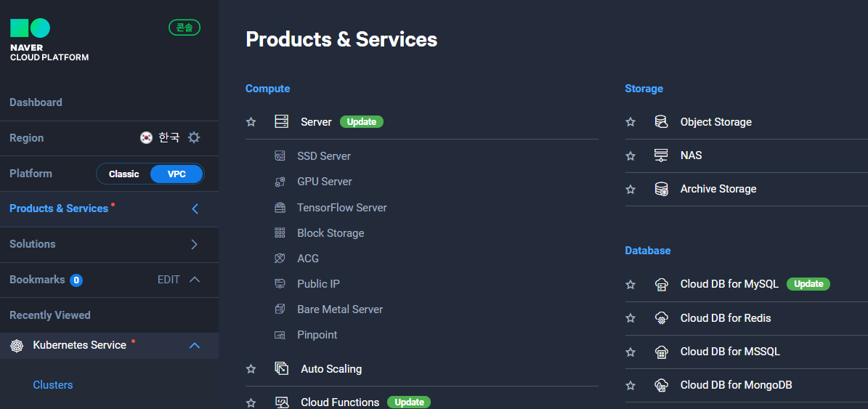Collapse the Bookmarks section chevron

[195, 280]
